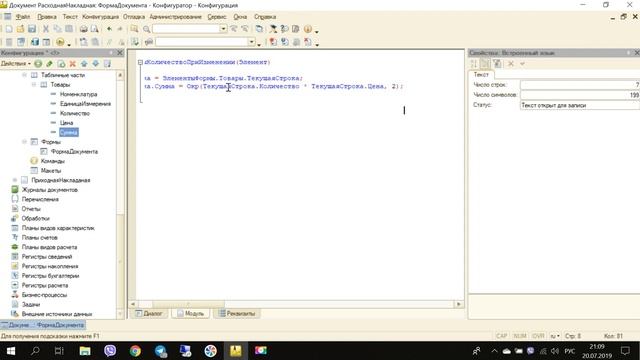This screenshot has height=360, width=640.
Task: Open the Администрирование menu
Action: (176, 17)
